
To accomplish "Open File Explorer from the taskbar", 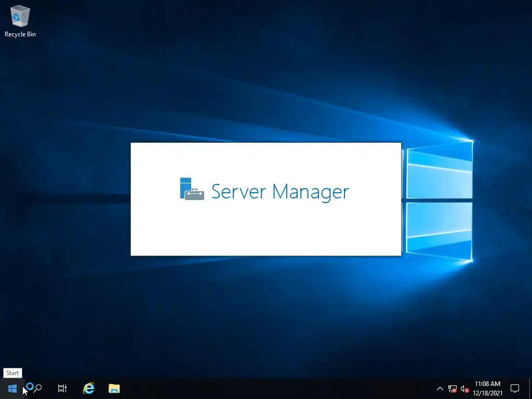I will pos(114,389).
